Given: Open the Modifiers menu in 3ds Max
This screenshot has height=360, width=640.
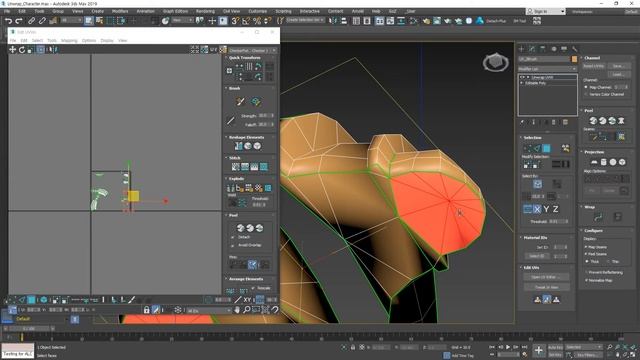Looking at the screenshot, I should pyautogui.click(x=120, y=11).
